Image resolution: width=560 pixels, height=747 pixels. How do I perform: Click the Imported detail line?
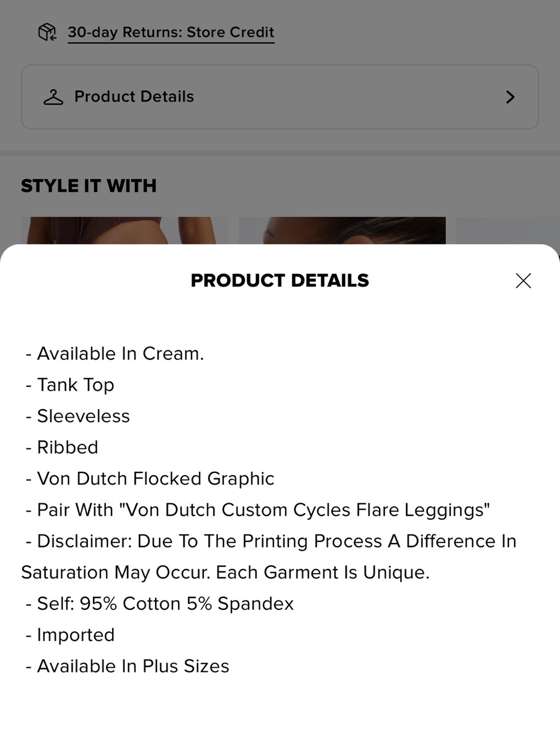coord(70,635)
